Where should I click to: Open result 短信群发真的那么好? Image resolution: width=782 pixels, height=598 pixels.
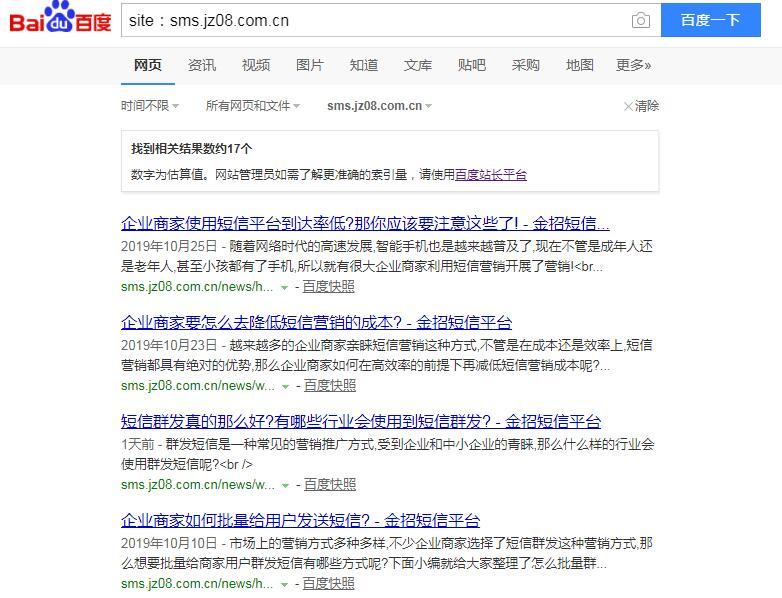tap(361, 421)
